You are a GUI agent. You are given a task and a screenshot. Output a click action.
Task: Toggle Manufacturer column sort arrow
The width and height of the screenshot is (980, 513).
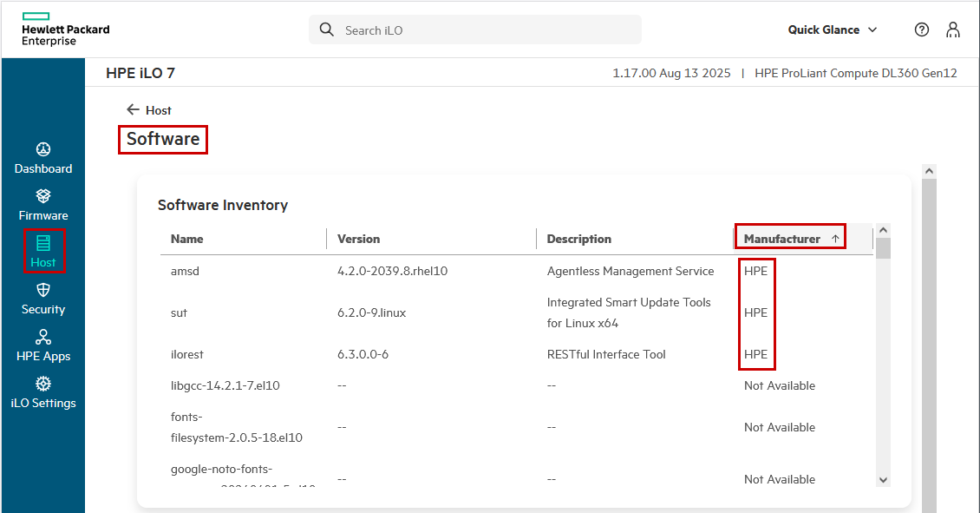(835, 239)
